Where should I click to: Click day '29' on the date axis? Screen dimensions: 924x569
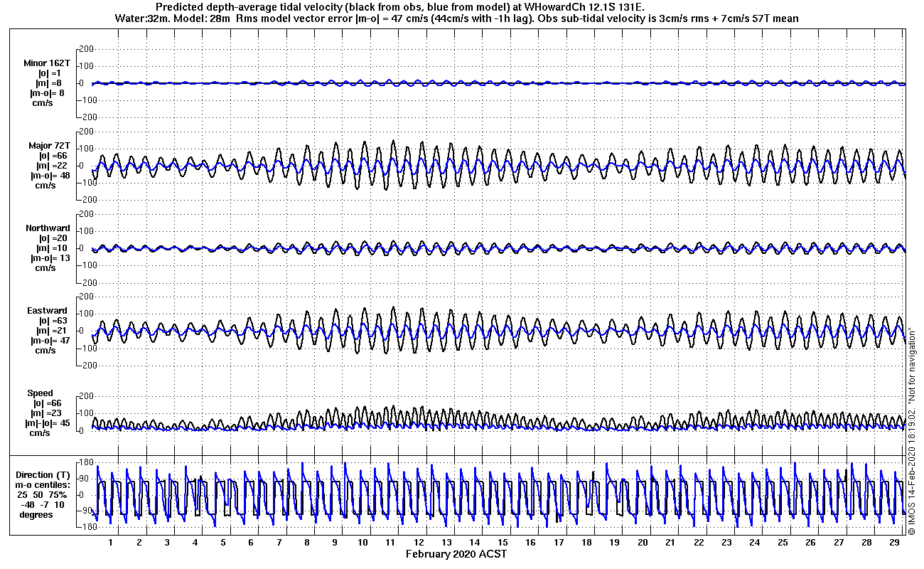pos(894,542)
